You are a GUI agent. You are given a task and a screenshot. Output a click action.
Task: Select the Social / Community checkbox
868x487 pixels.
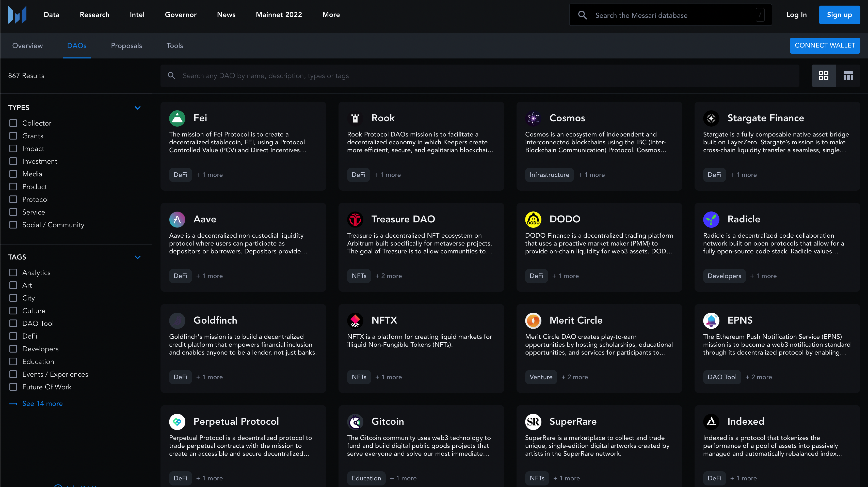coord(13,225)
